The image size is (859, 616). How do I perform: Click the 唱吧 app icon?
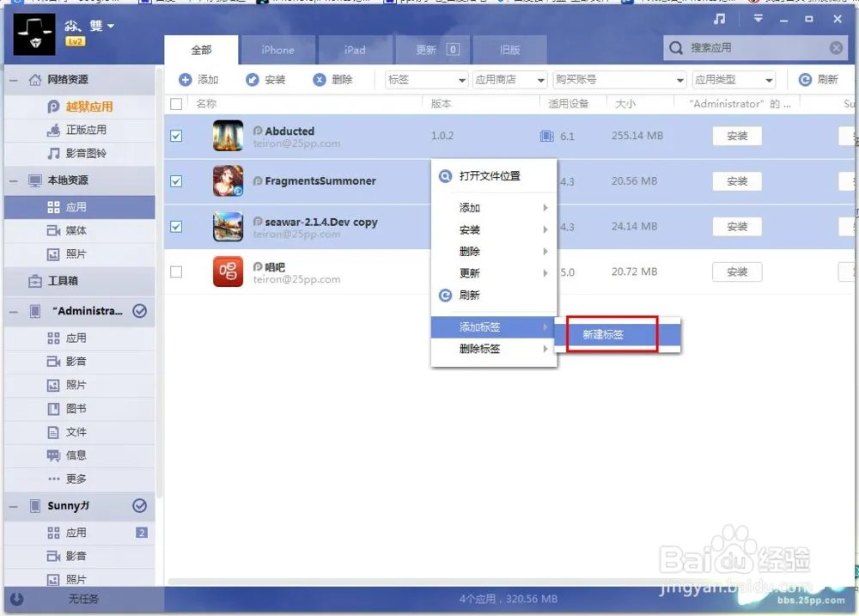coord(228,272)
